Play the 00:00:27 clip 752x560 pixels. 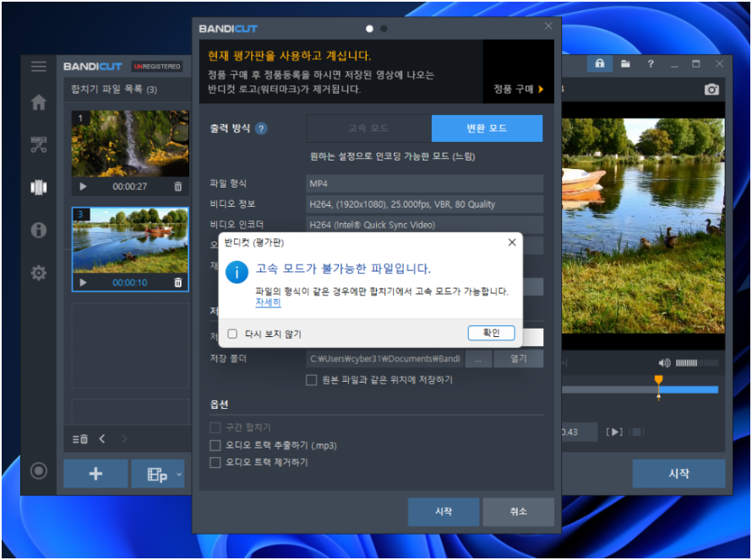83,187
